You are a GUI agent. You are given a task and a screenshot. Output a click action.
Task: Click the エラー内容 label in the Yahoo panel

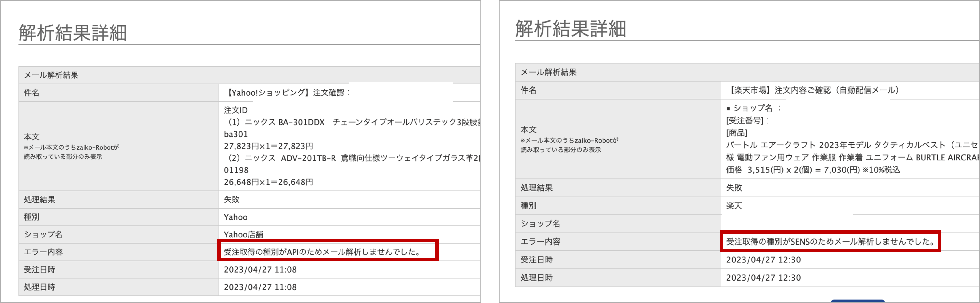43,252
